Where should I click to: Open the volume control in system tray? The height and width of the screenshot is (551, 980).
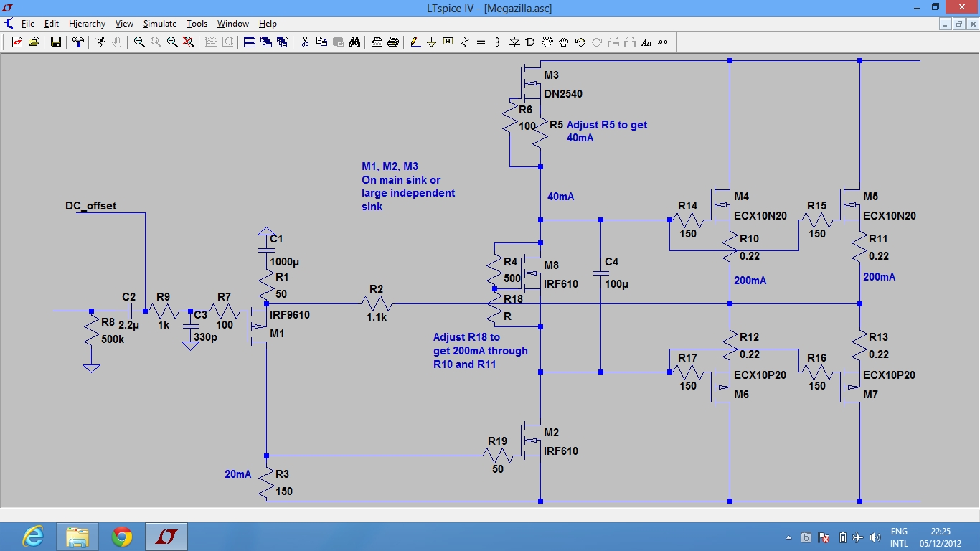[875, 537]
